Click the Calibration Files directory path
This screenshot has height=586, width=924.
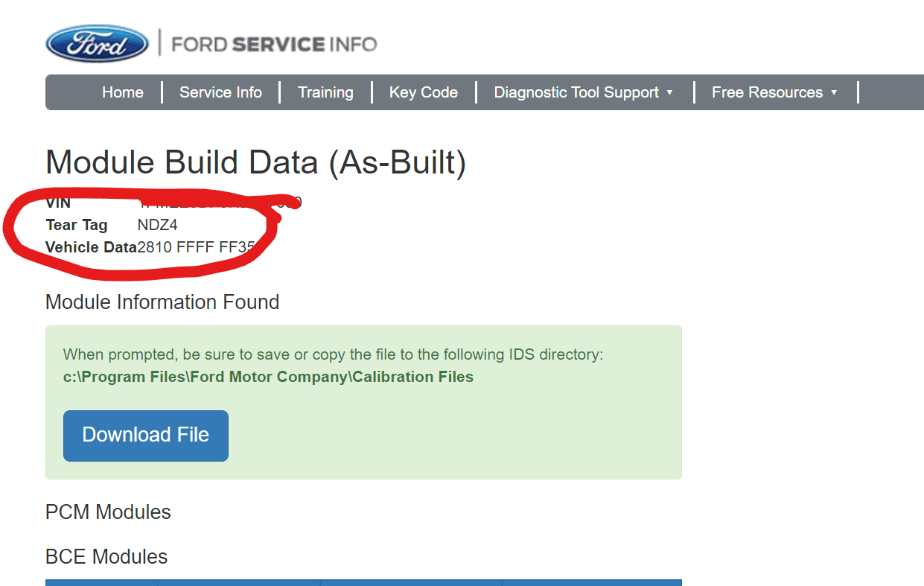pyautogui.click(x=268, y=377)
